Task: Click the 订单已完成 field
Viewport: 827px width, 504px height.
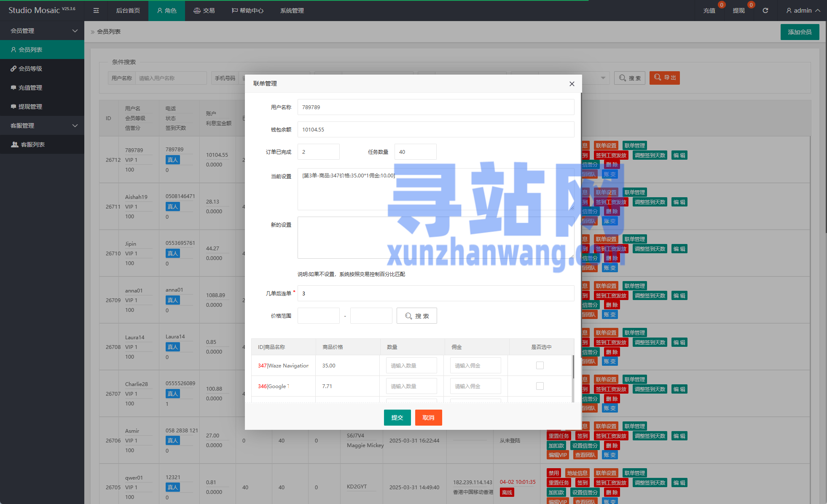Action: 319,152
